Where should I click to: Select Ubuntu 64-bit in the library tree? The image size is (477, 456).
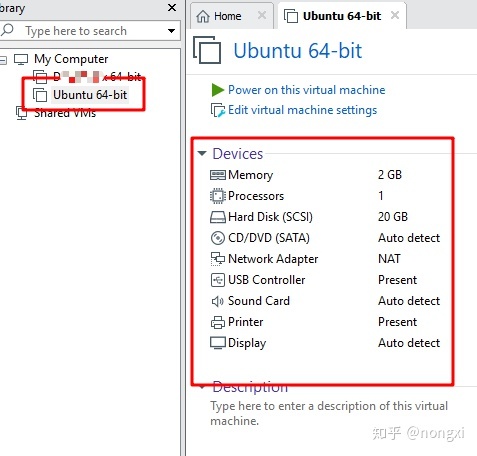(x=90, y=95)
